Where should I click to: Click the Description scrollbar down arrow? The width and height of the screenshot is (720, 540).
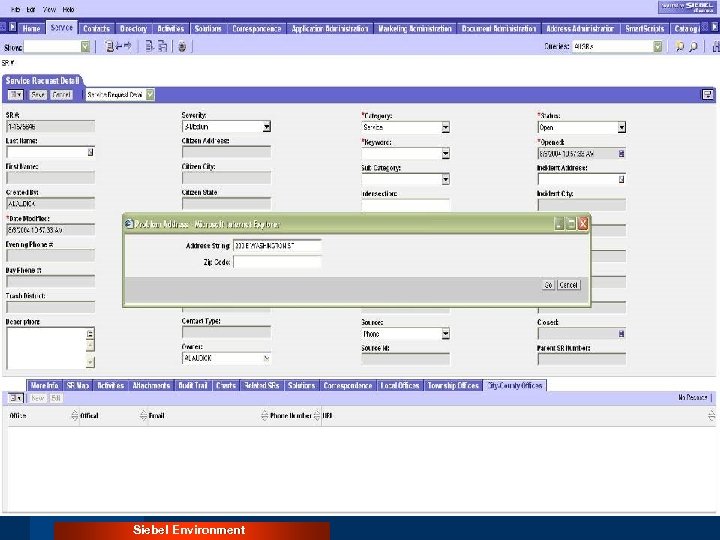point(90,362)
